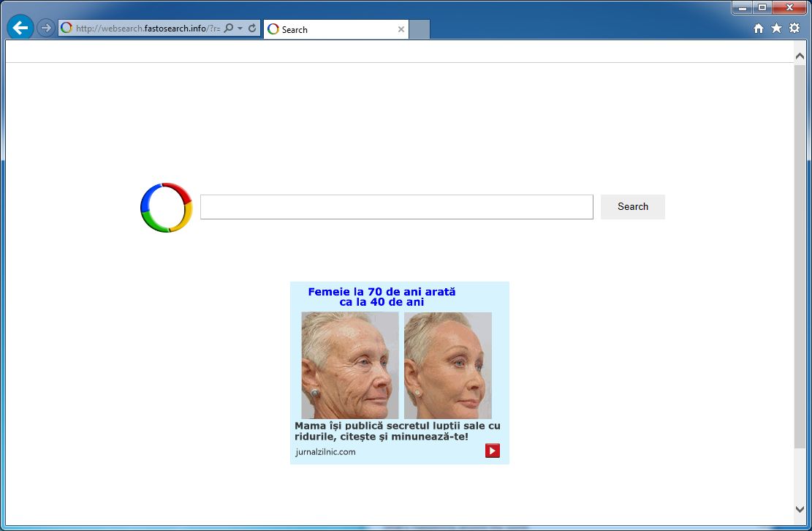Refresh the page with the reload icon
Viewport: 812px width, 531px height.
[252, 28]
